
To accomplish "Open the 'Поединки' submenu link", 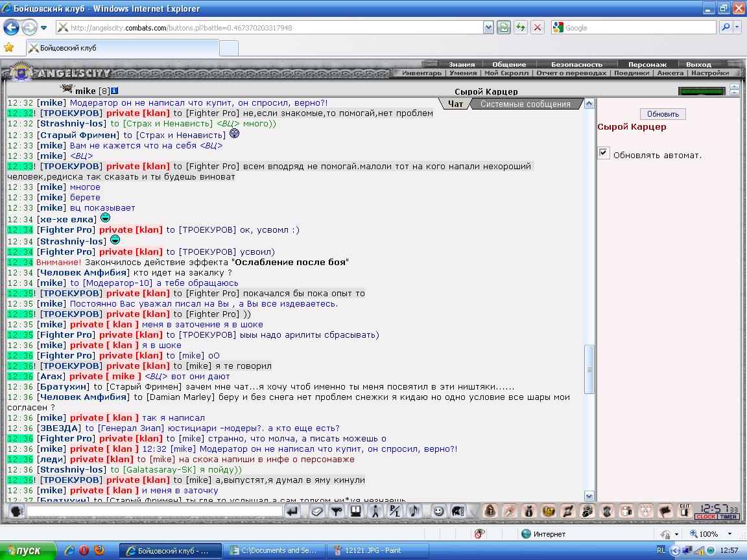I will [x=631, y=73].
